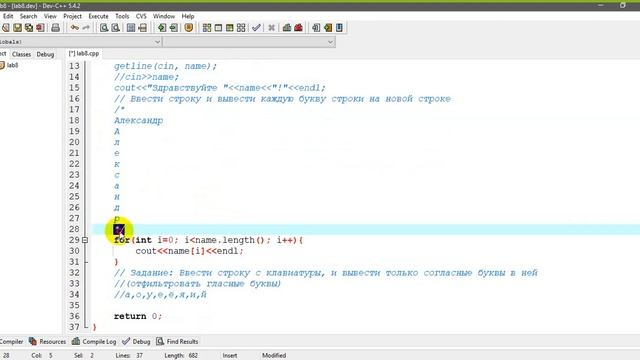Screen dimensions: 640x360
Task: Open the empty function members dropdown
Action: 331,42
